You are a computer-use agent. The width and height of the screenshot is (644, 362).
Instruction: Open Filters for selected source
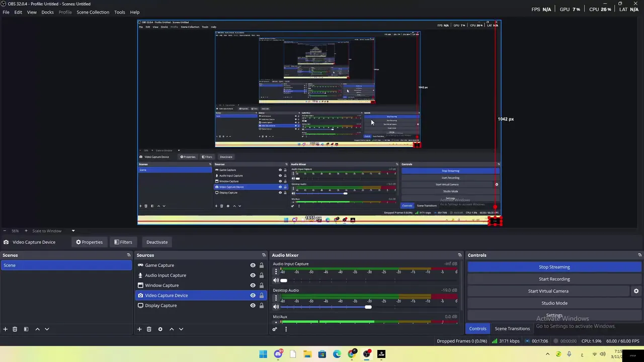123,242
